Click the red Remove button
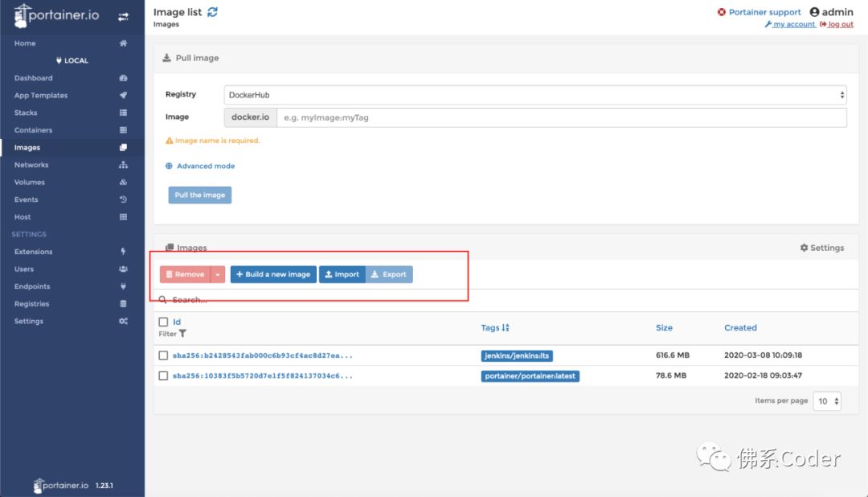Viewport: 868px width, 497px height. pyautogui.click(x=186, y=274)
